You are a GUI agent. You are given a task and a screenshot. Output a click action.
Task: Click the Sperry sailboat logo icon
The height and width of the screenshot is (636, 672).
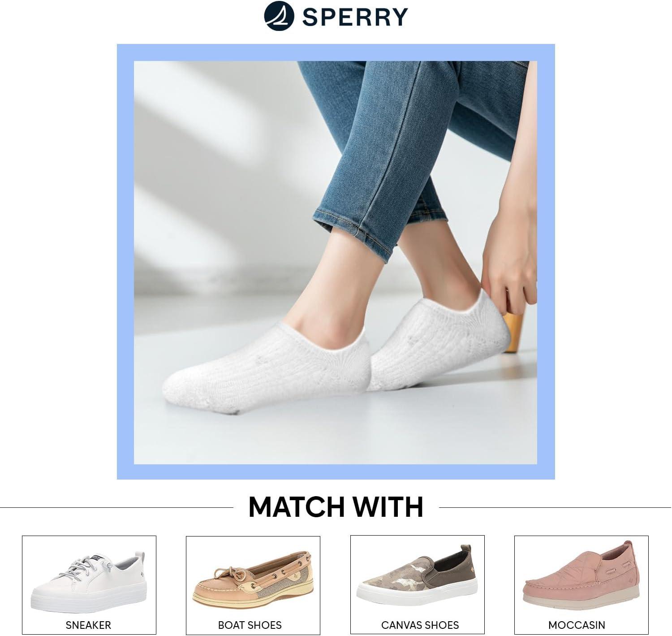(x=279, y=16)
